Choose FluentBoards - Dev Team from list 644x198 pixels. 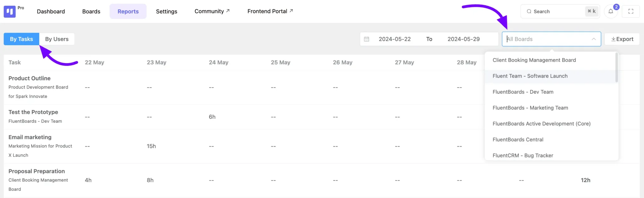(x=523, y=92)
